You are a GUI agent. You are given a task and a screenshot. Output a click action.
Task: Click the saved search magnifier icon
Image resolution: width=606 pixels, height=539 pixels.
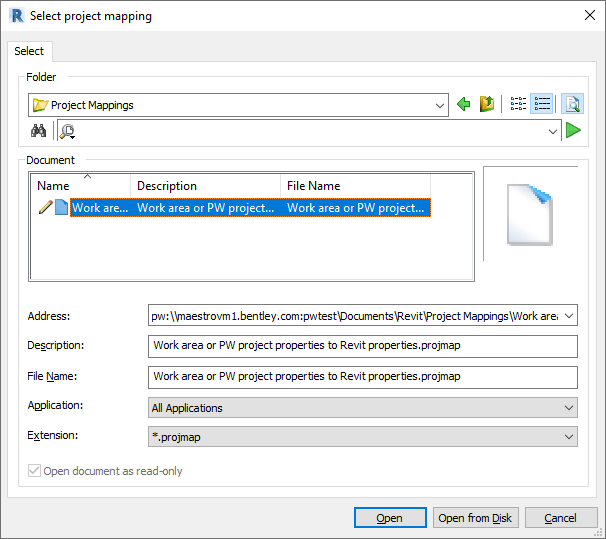coord(68,131)
